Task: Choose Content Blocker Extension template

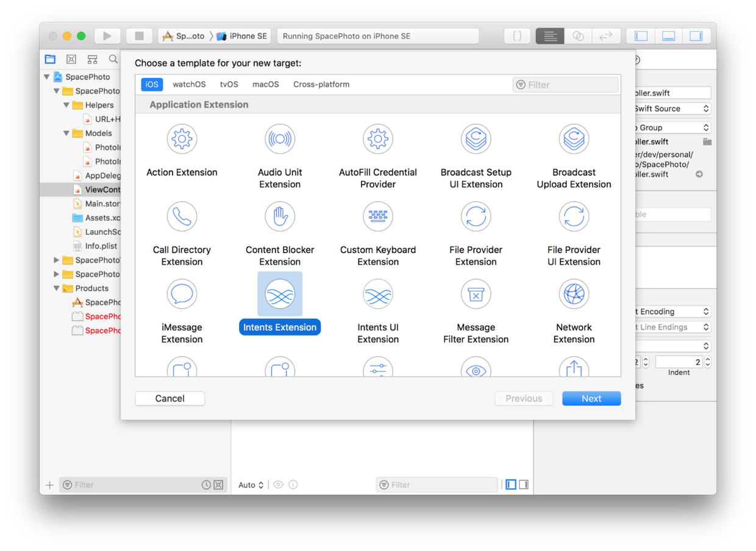Action: (280, 216)
